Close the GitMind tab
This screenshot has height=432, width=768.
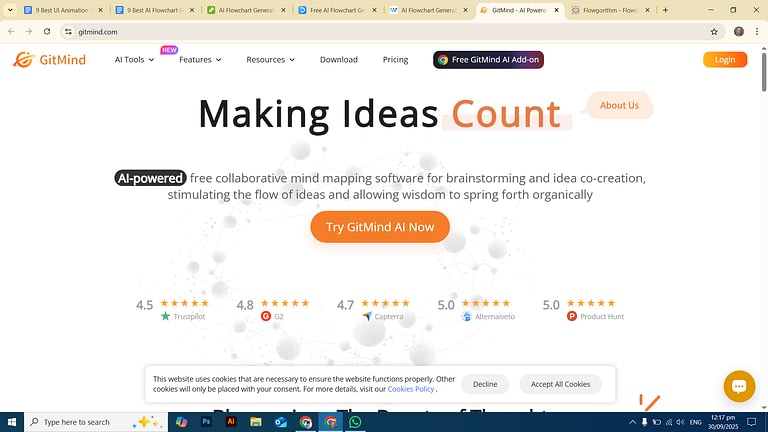(556, 10)
